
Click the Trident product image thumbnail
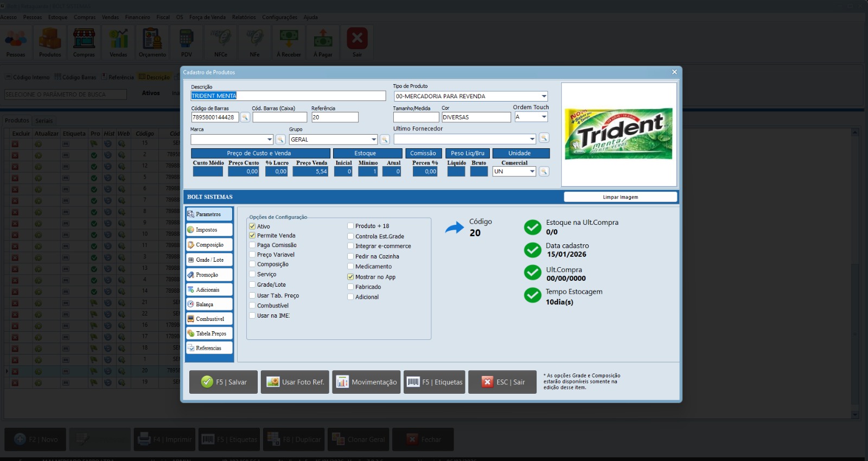click(619, 134)
